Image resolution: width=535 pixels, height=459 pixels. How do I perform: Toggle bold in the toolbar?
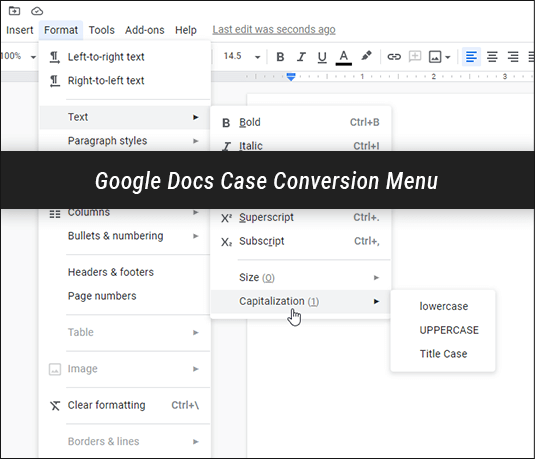coord(280,57)
